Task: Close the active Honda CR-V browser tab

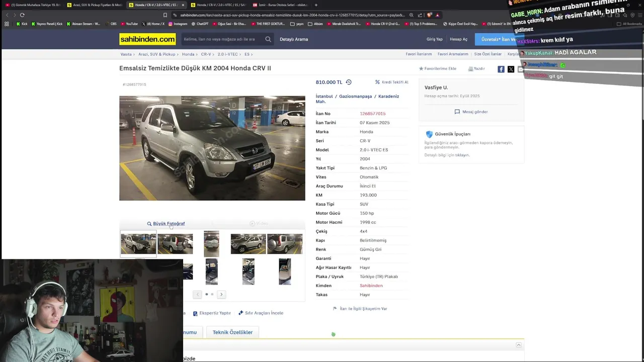Action: (x=183, y=5)
